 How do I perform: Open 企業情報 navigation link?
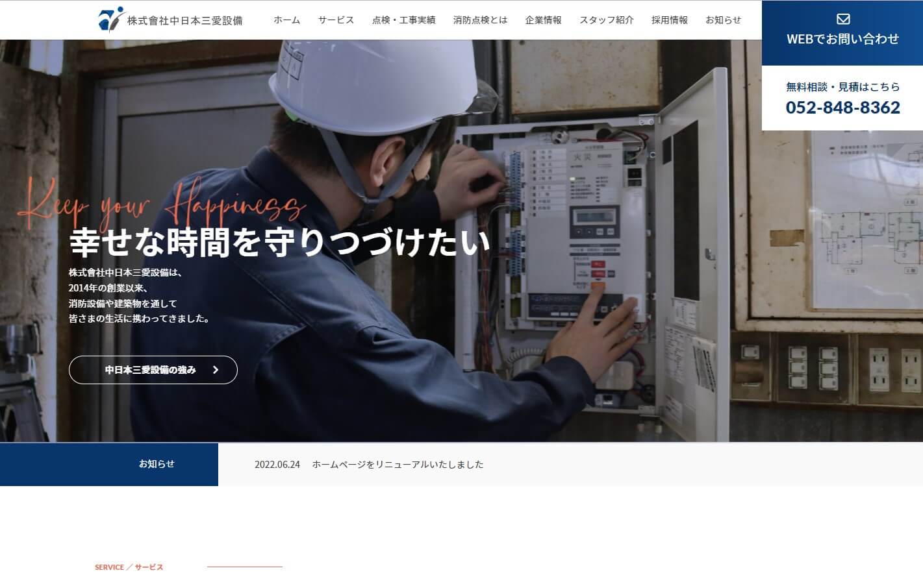pyautogui.click(x=543, y=20)
